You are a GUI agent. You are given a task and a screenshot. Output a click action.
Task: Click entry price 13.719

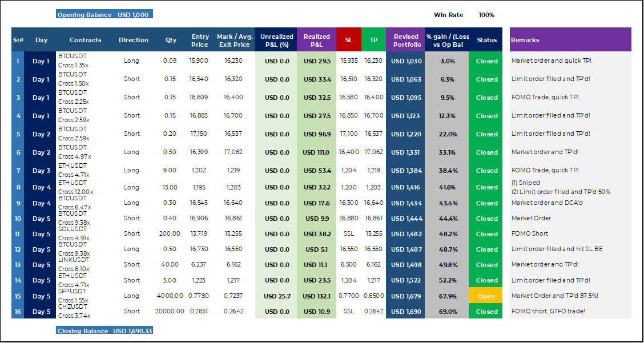pyautogui.click(x=198, y=234)
